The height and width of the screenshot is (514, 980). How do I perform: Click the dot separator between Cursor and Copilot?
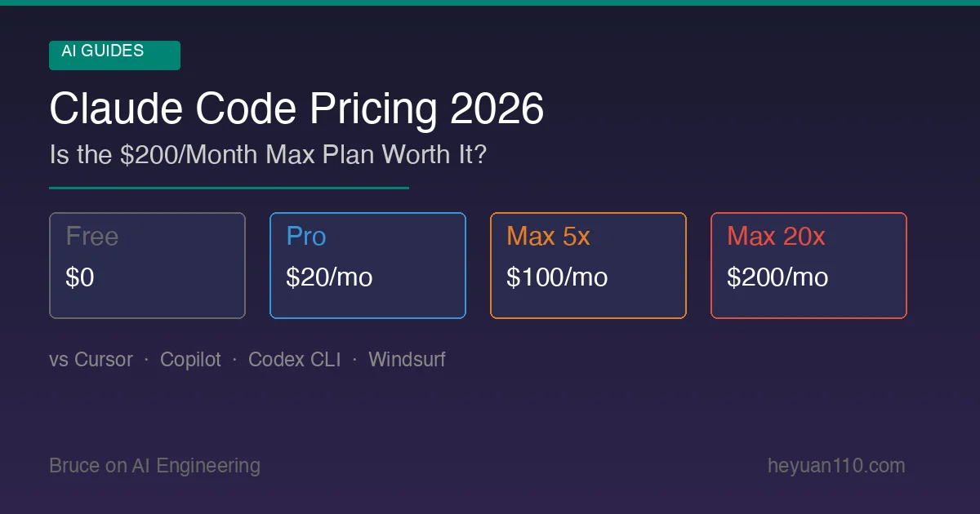146,360
